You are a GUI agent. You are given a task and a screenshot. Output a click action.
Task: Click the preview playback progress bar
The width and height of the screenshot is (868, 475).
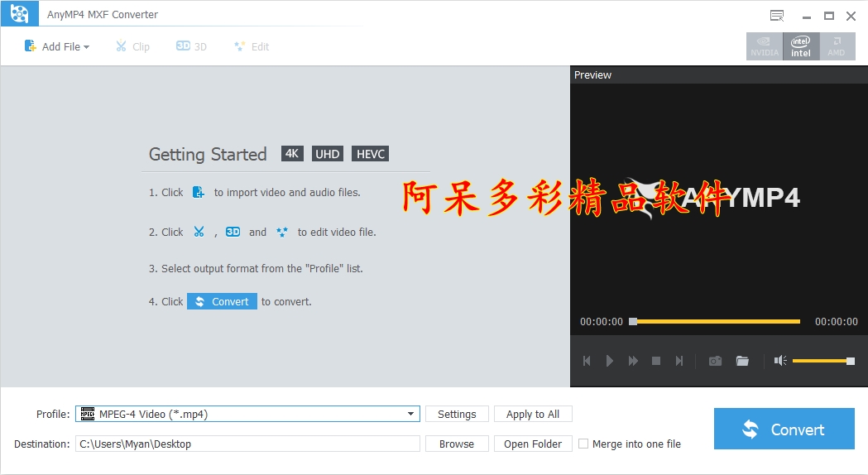pos(715,321)
